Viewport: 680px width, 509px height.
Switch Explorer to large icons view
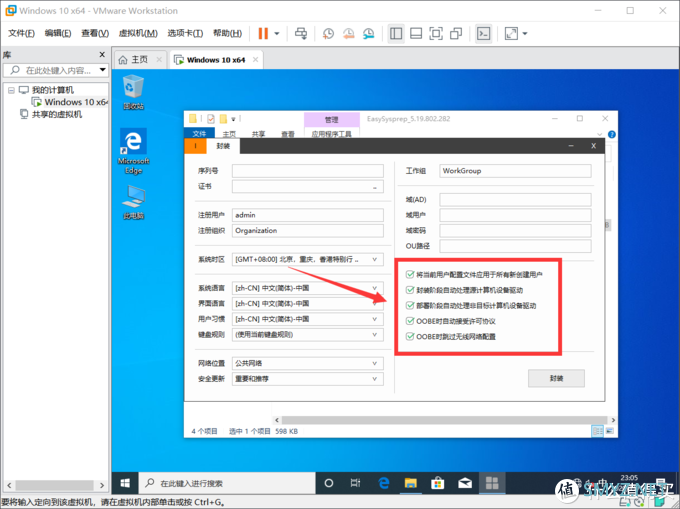(609, 431)
